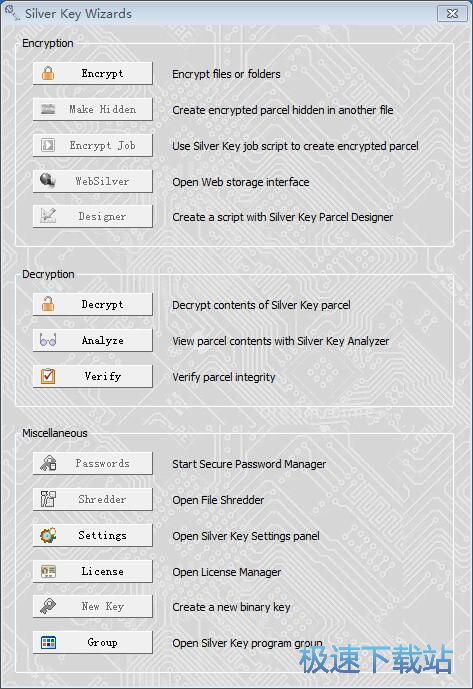
Task: Click the checkmark clipboard Verify icon
Action: point(48,376)
